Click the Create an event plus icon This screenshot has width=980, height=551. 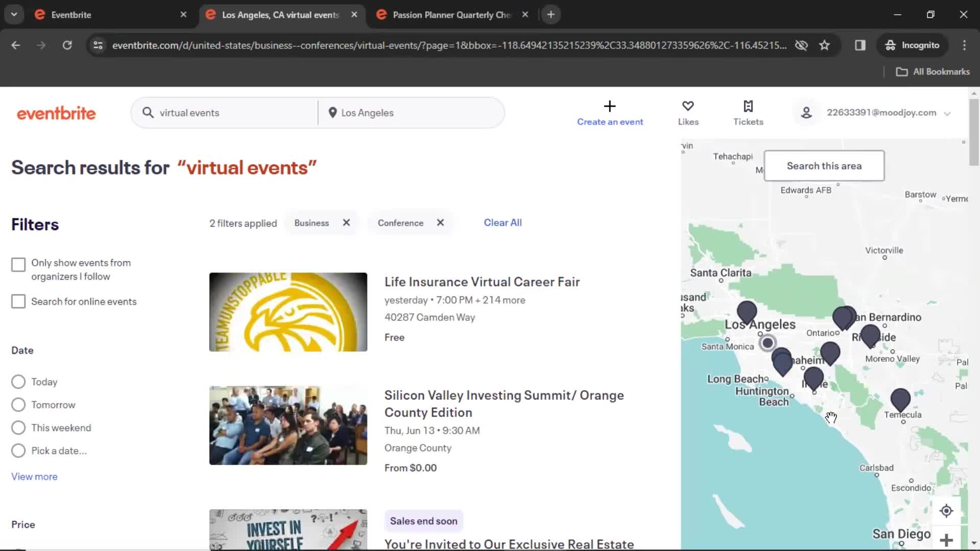(x=610, y=106)
